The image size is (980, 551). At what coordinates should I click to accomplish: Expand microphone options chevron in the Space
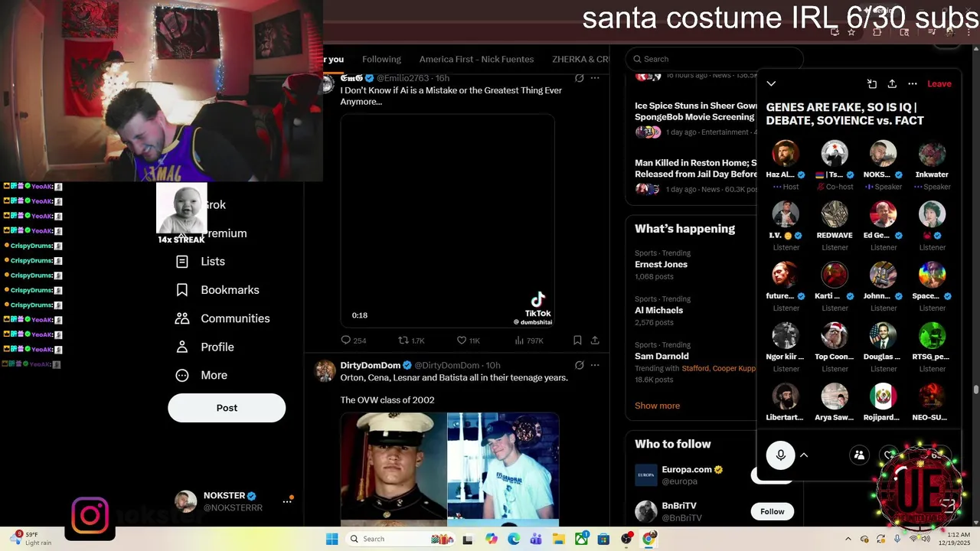click(x=804, y=455)
